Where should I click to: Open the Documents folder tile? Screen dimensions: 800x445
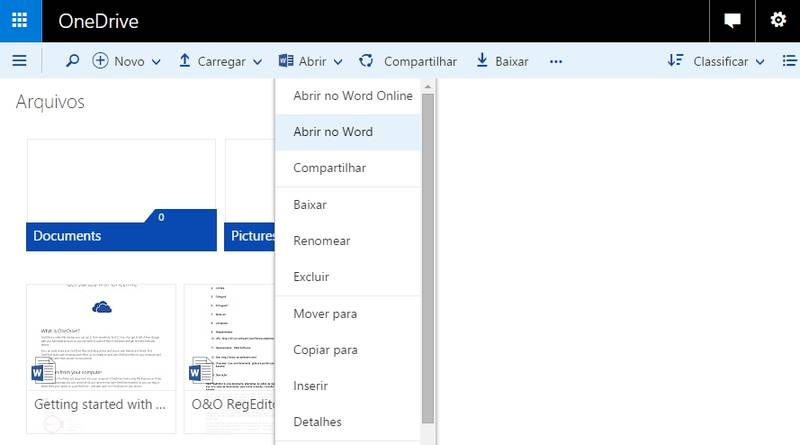tap(121, 195)
